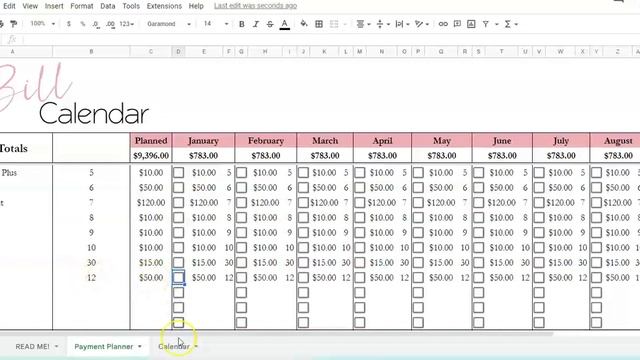Check April box in day 9 row
This screenshot has width=640, height=360.
(360, 232)
